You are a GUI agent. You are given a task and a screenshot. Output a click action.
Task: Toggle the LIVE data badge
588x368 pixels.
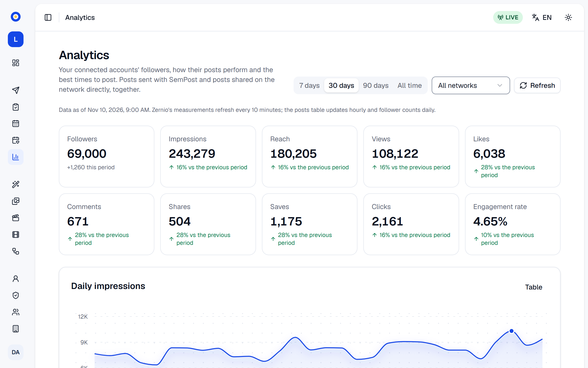[508, 17]
